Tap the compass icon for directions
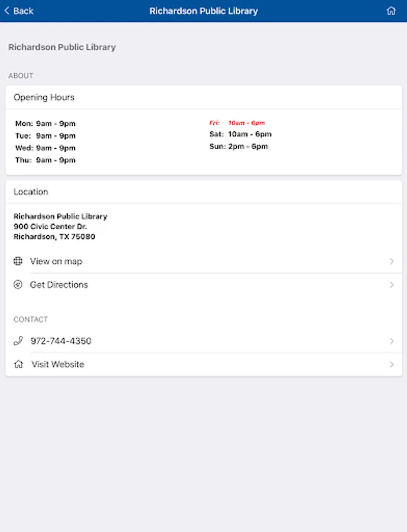 (18, 285)
